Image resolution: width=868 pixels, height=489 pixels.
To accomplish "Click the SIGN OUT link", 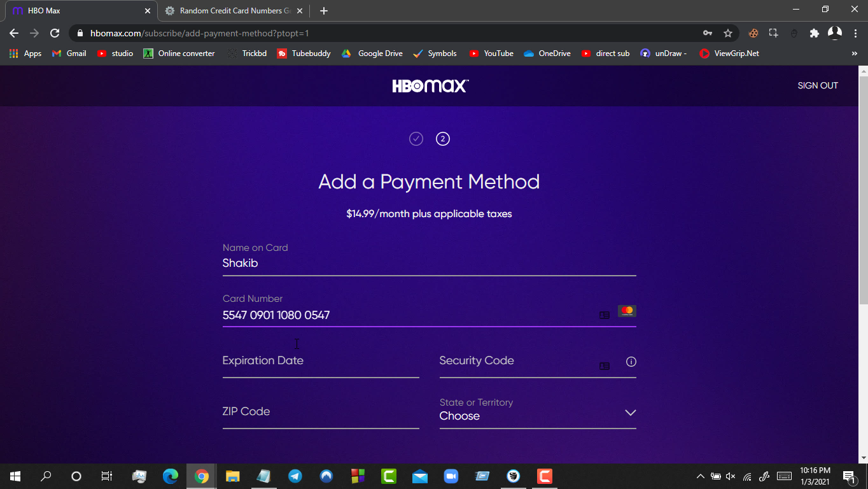I will click(818, 85).
